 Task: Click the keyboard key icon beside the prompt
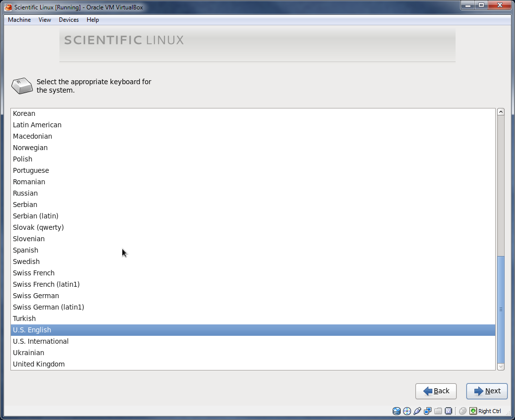click(22, 86)
